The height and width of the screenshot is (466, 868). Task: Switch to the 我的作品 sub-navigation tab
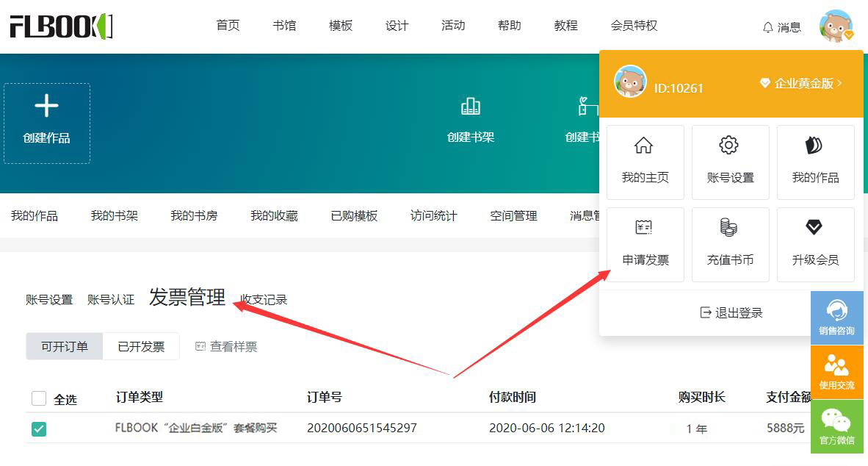(x=35, y=215)
